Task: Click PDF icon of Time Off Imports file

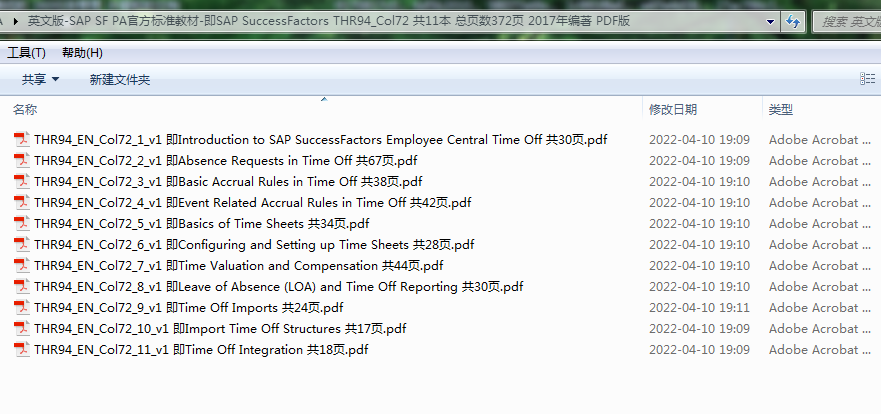Action: (22, 307)
